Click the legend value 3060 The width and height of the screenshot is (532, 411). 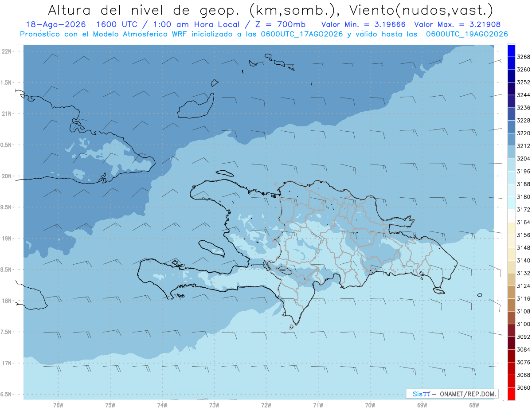pos(524,388)
